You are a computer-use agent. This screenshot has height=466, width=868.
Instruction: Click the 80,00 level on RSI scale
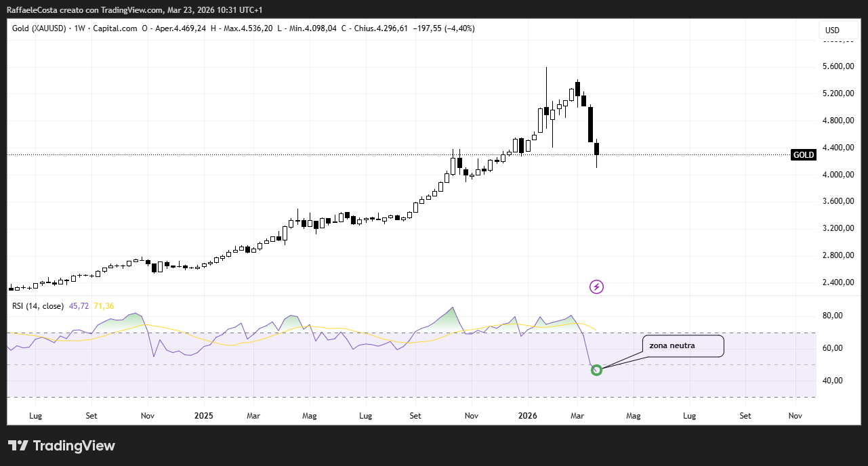click(x=832, y=316)
